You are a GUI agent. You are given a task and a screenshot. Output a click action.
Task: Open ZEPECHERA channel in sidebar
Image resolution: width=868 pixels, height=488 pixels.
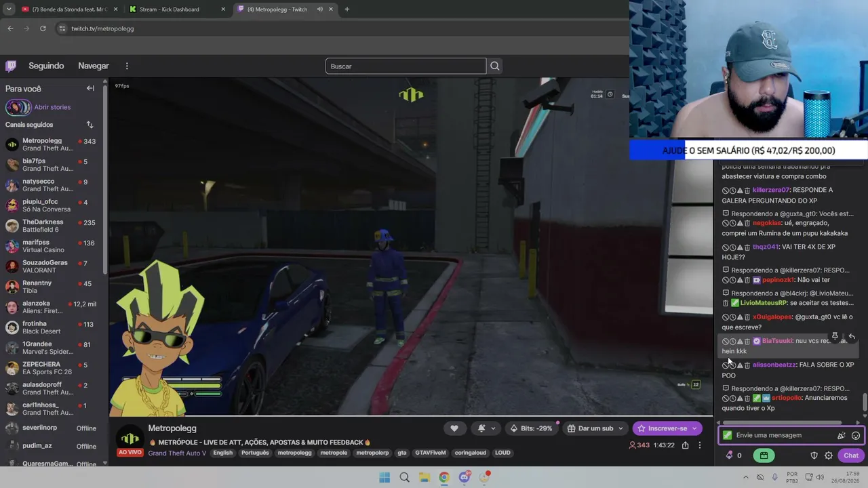tap(51, 368)
